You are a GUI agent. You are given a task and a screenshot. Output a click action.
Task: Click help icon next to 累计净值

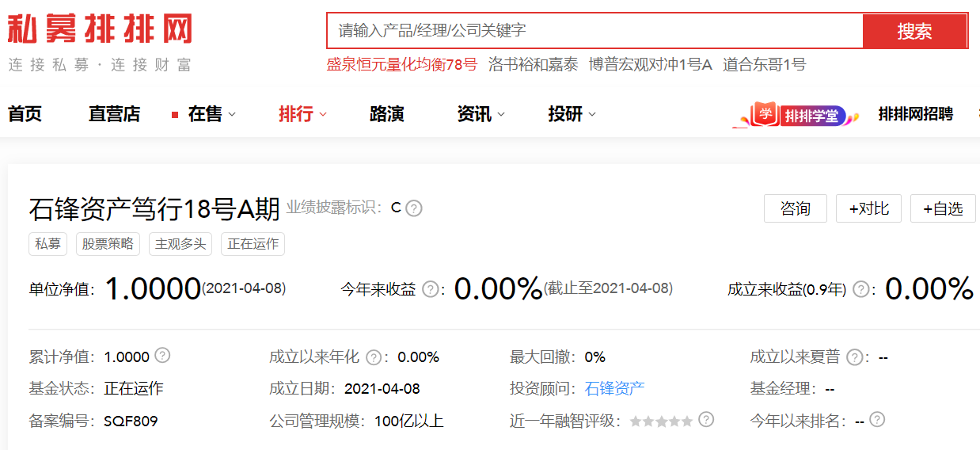(162, 355)
